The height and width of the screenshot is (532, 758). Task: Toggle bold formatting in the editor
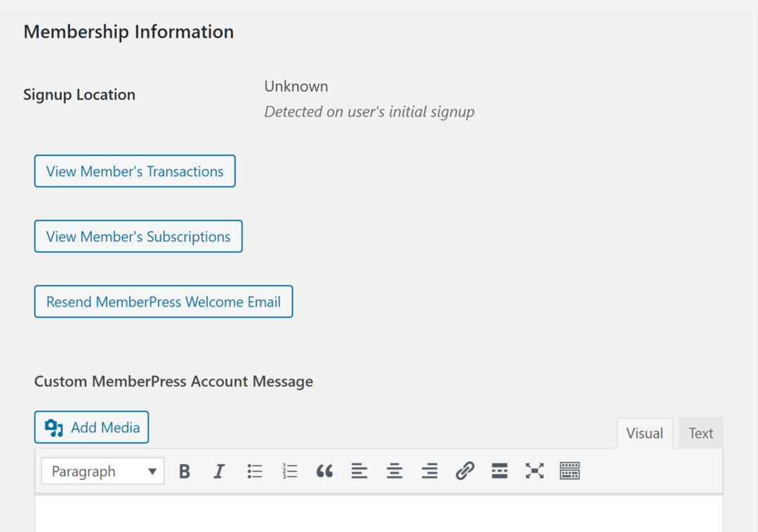184,471
